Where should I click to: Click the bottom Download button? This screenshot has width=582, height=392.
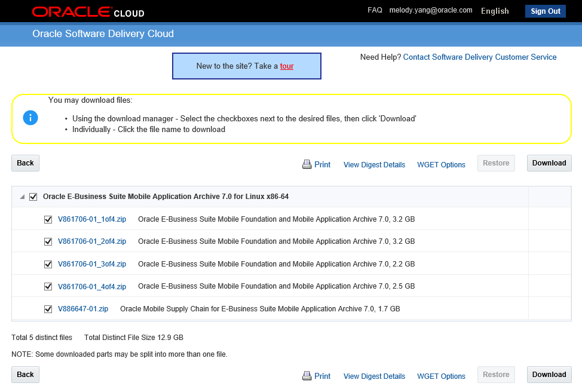click(549, 375)
